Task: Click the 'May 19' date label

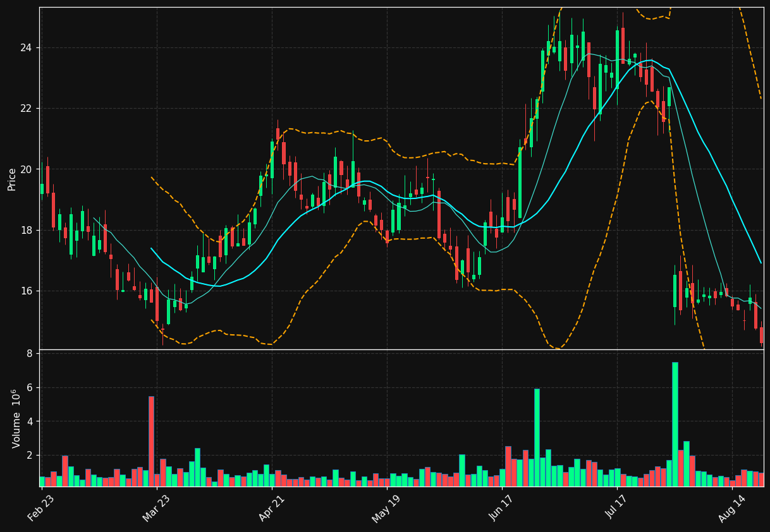Action: coord(386,508)
